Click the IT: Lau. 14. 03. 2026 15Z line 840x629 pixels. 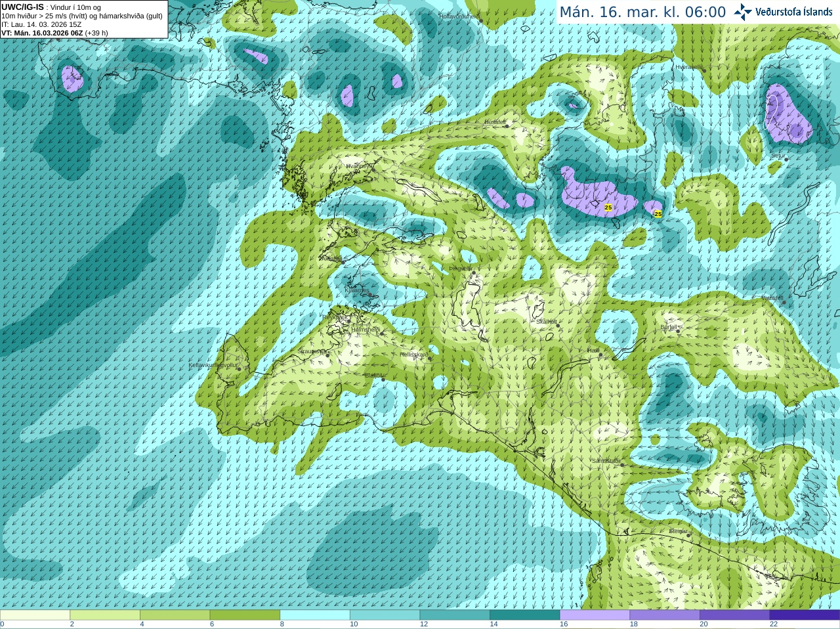point(41,24)
